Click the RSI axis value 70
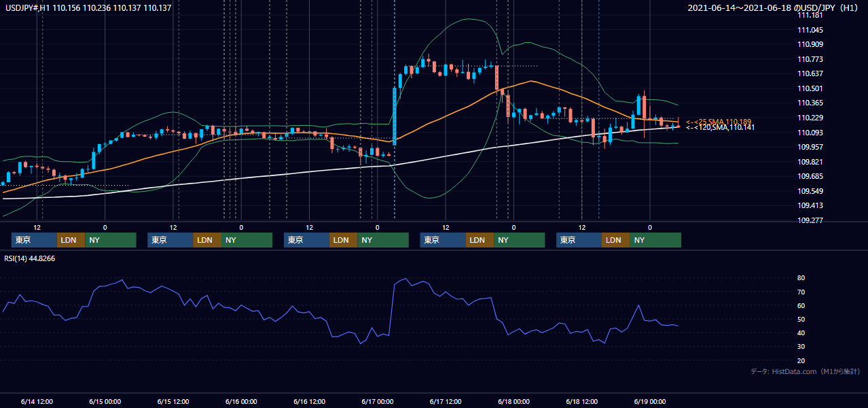Screen dimensions: 868x408 801,292
